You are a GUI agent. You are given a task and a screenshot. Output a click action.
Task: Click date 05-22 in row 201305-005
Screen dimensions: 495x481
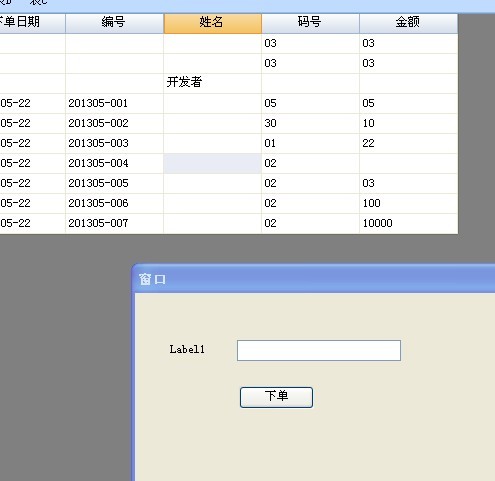click(32, 183)
